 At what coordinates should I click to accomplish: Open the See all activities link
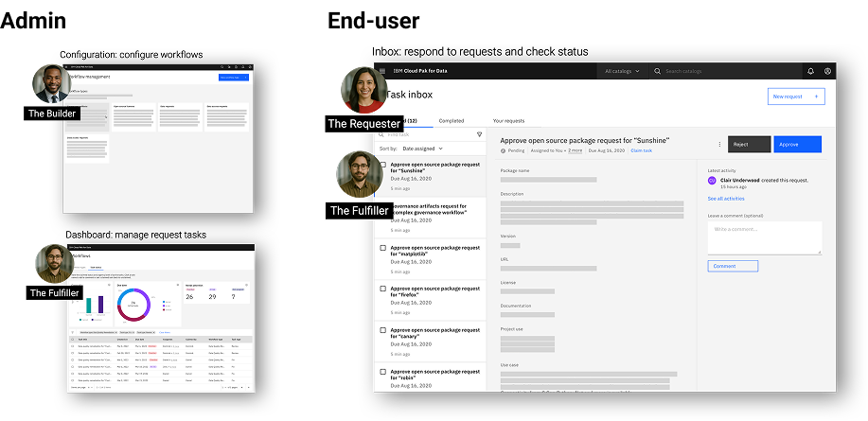click(726, 199)
